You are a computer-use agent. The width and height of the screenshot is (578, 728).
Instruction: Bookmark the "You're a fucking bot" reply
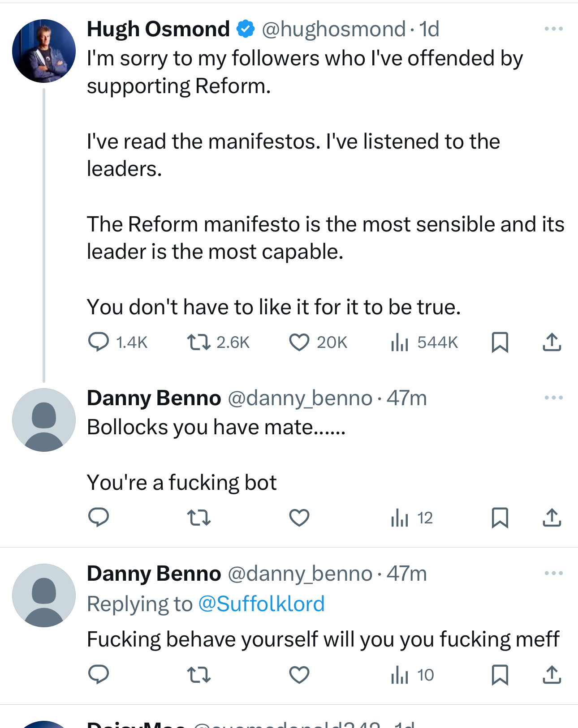500,518
